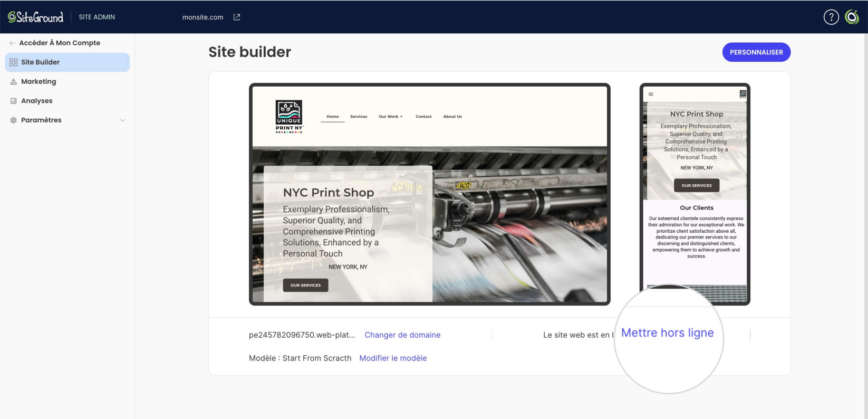
Task: Click SITE ADMIN label in header
Action: 97,17
